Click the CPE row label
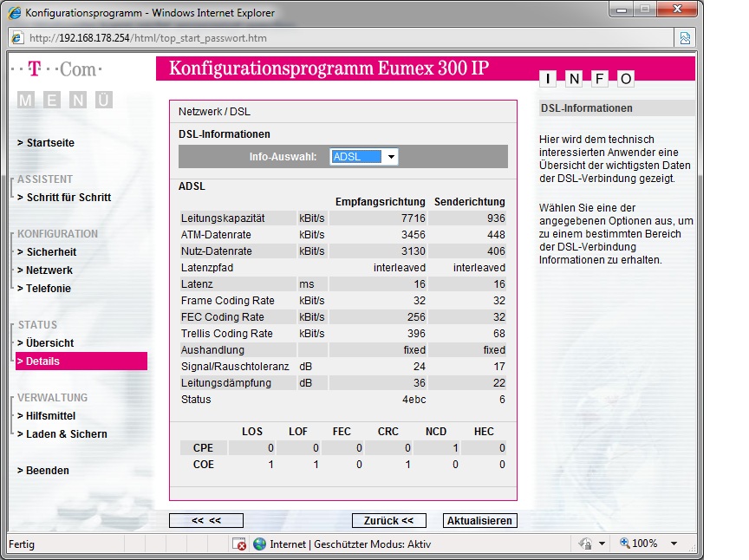This screenshot has height=560, width=749. 203,447
